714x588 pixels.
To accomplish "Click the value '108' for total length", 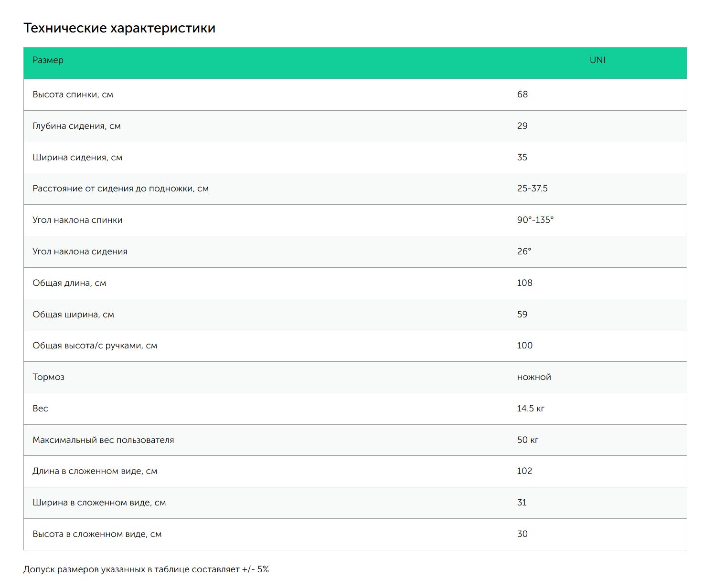I will (524, 283).
